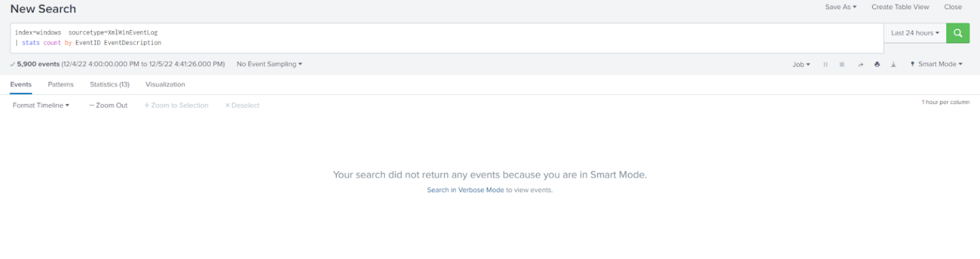Run search with green magnifier button
Image resolution: width=980 pixels, height=259 pixels.
point(957,33)
